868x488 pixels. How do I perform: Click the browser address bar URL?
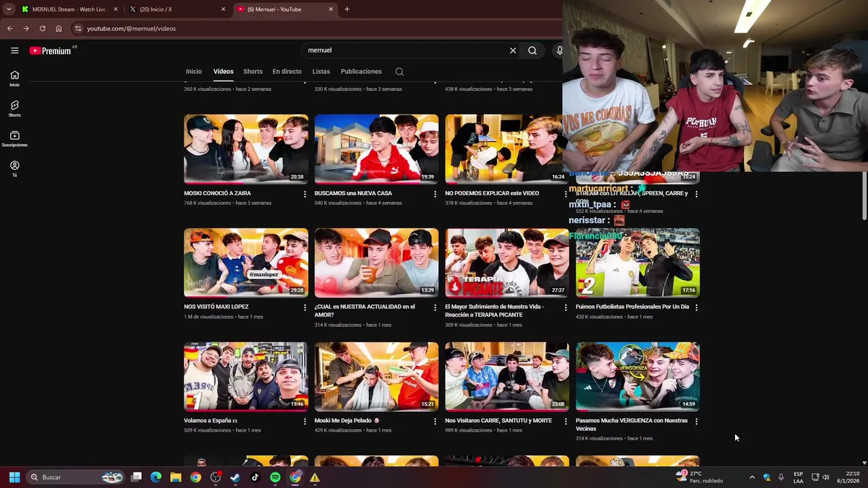(x=131, y=28)
